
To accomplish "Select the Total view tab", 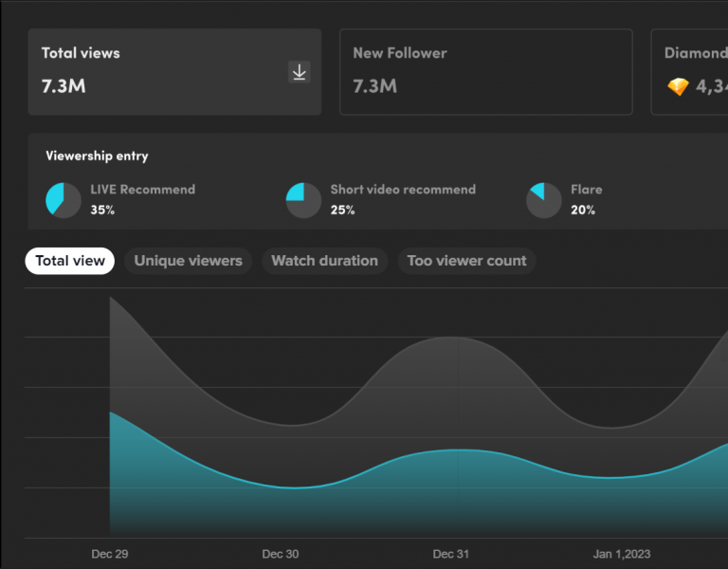I will (x=70, y=261).
